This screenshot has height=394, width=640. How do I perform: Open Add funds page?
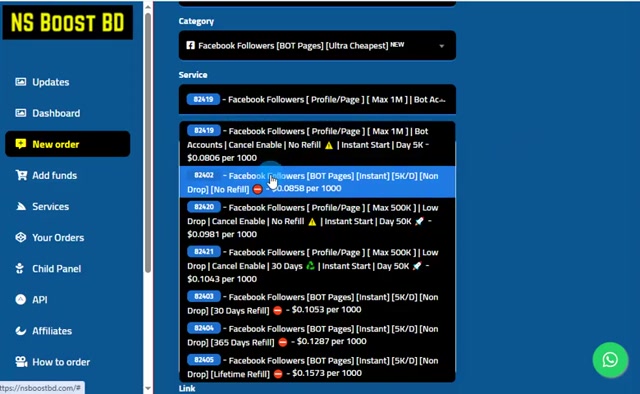54,175
